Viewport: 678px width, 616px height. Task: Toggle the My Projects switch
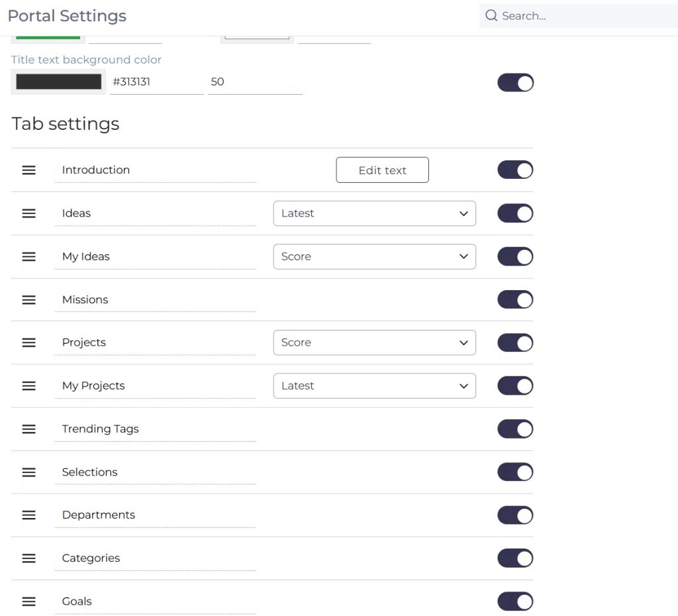tap(515, 386)
